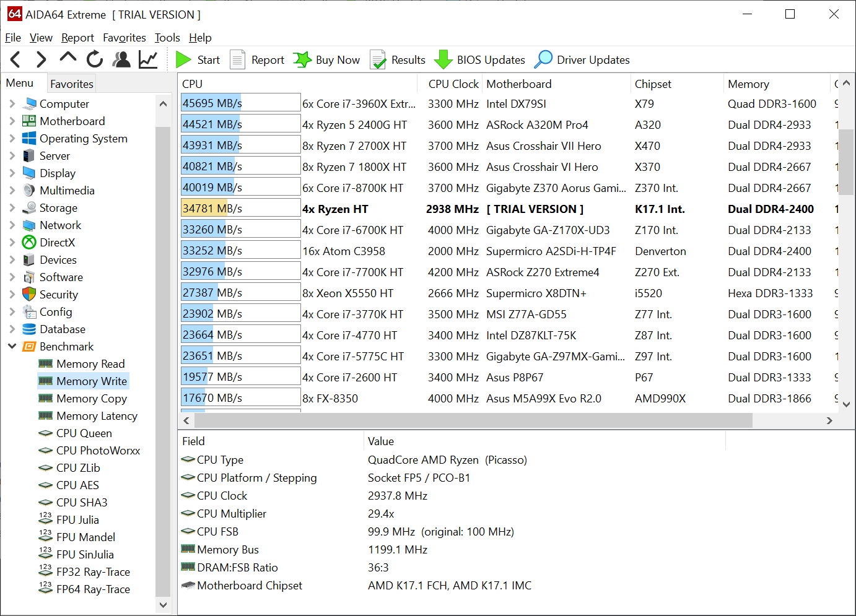Image resolution: width=856 pixels, height=616 pixels.
Task: Select the Memory Write benchmark
Action: tap(92, 381)
